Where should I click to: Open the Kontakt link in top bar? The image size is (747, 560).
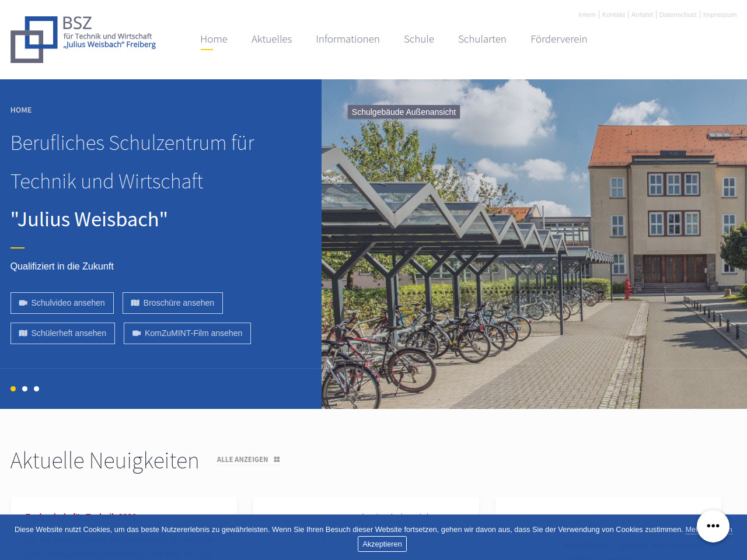point(613,15)
